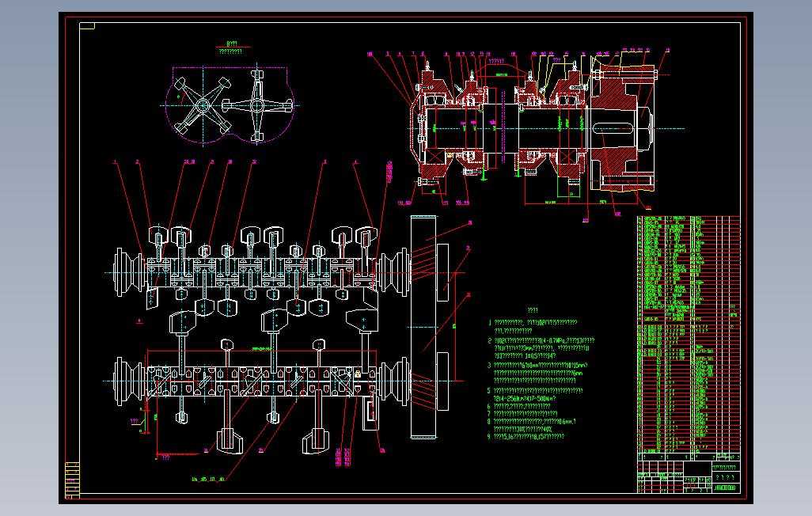812x516 pixels.
Task: Click technical note 3 mentioning 15mm
Action: [x=537, y=373]
